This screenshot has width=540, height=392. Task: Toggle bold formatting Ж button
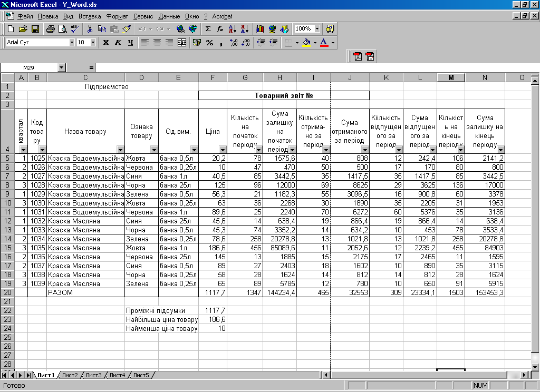pyautogui.click(x=105, y=43)
